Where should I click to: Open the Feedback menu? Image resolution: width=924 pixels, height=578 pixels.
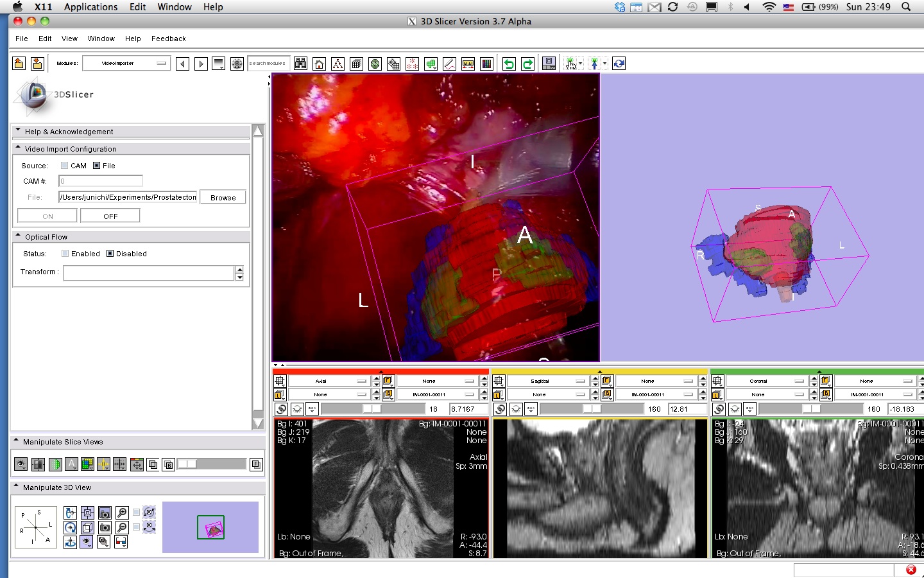click(168, 39)
